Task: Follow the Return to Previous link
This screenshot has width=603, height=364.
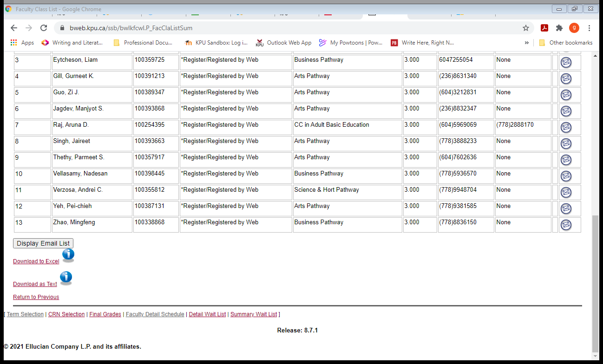Action: click(36, 297)
